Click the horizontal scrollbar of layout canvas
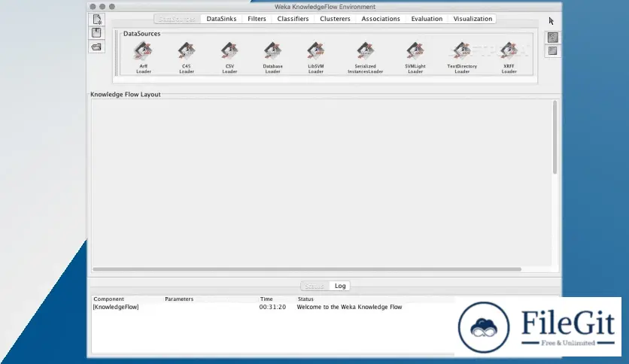 (x=307, y=269)
